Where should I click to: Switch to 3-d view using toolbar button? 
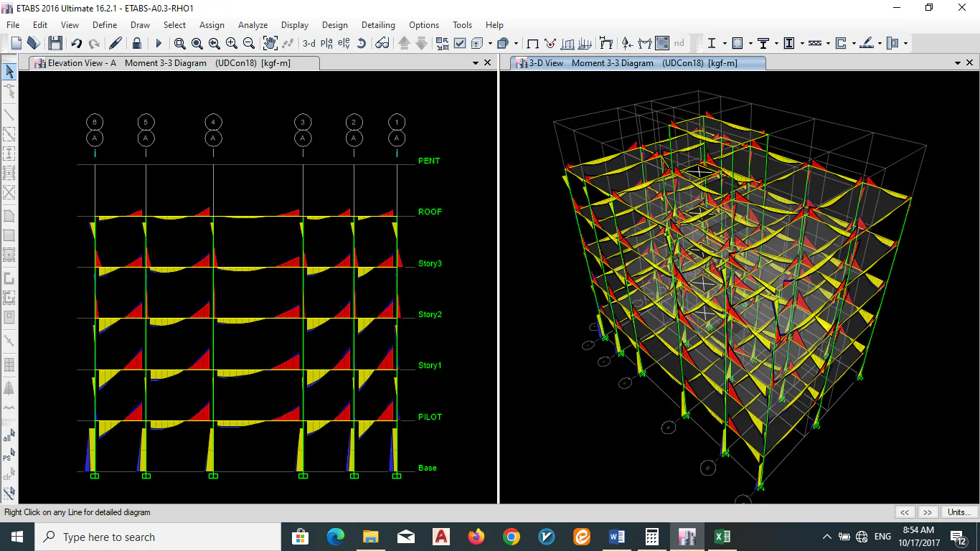(x=308, y=43)
